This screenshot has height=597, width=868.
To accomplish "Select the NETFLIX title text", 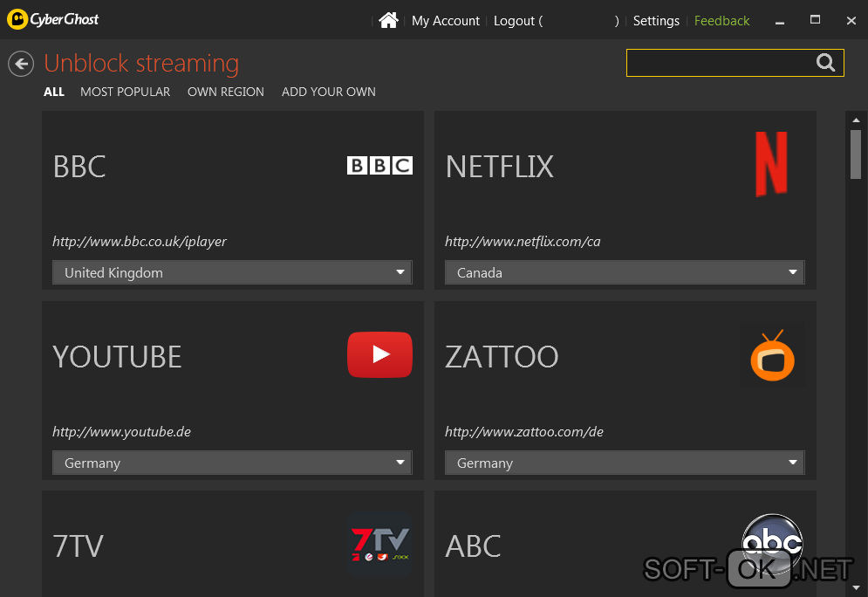I will click(x=499, y=167).
